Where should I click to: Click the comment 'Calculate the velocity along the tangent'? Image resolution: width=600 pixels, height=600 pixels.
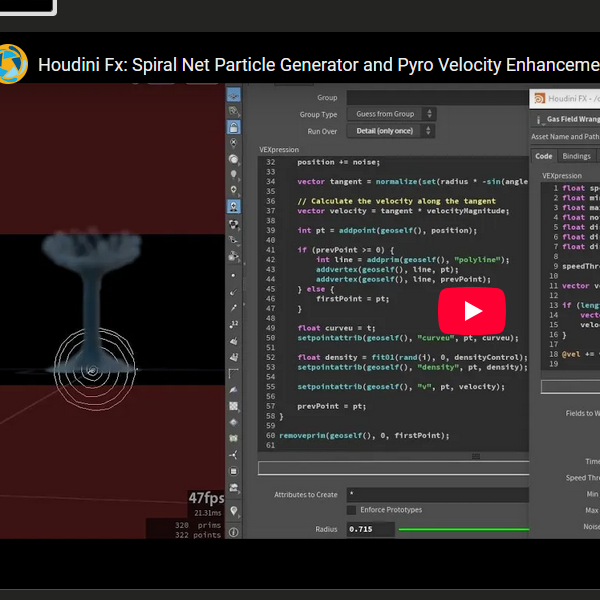tap(396, 201)
